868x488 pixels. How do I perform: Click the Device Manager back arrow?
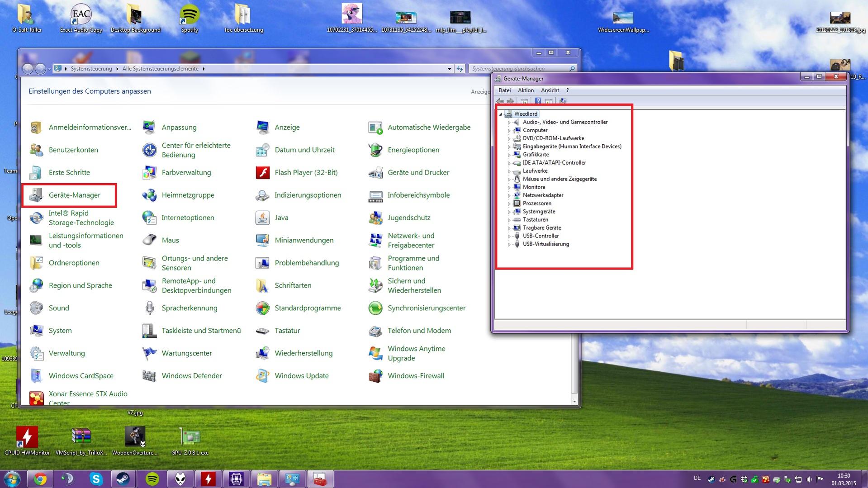(500, 101)
